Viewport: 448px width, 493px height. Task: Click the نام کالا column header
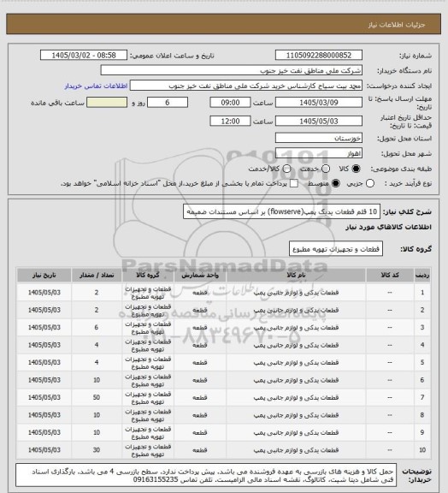tap(296, 275)
